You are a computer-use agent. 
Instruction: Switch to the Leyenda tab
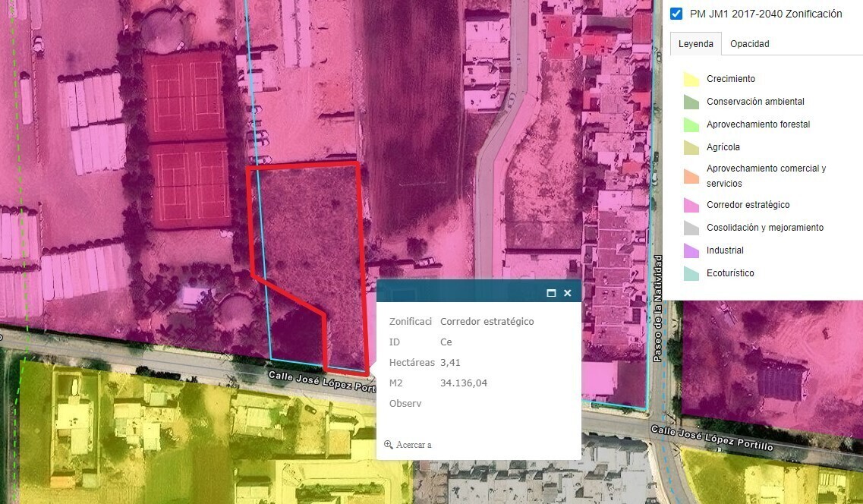pos(695,44)
